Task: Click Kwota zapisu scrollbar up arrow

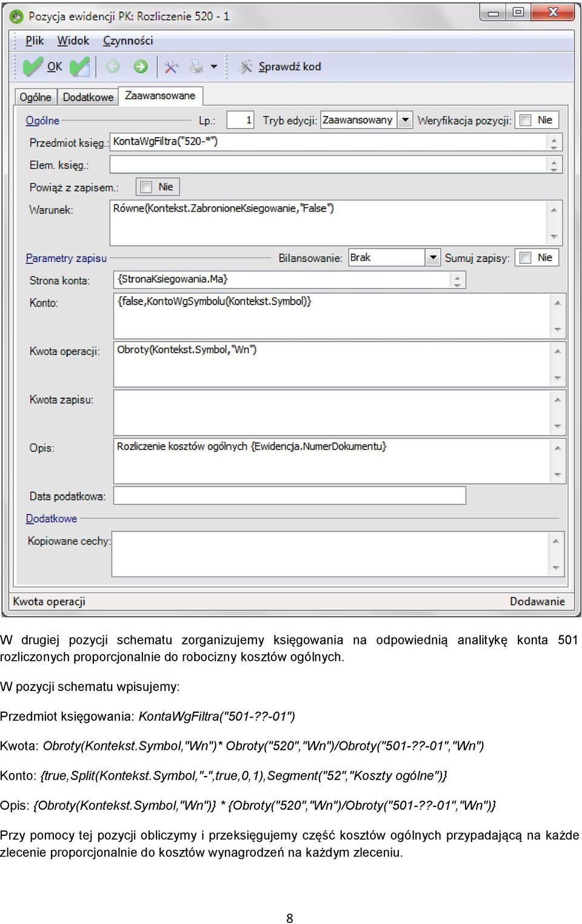Action: pyautogui.click(x=557, y=400)
